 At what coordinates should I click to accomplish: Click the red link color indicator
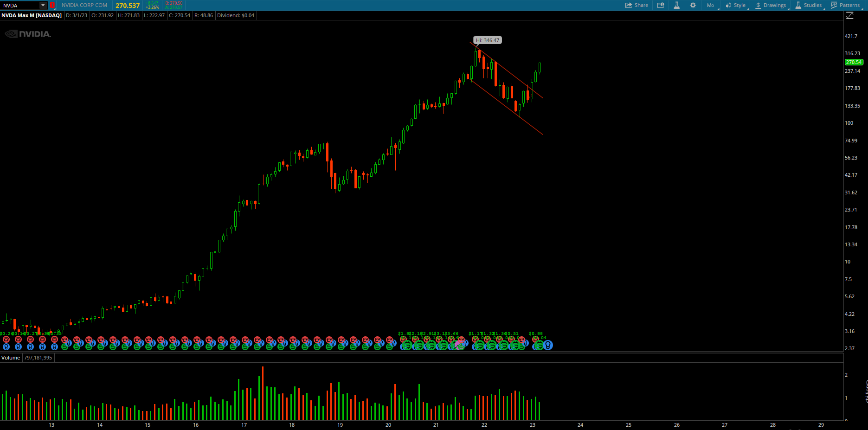52,5
